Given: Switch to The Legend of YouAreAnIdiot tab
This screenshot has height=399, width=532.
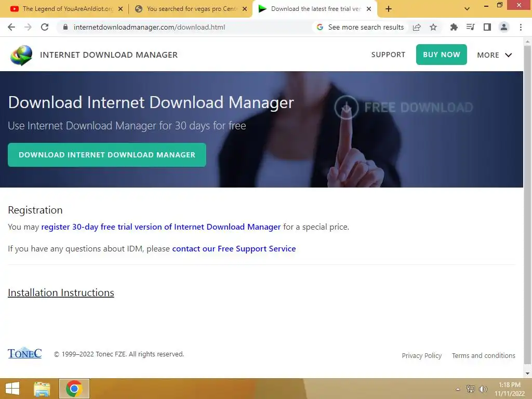Looking at the screenshot, I should point(68,9).
